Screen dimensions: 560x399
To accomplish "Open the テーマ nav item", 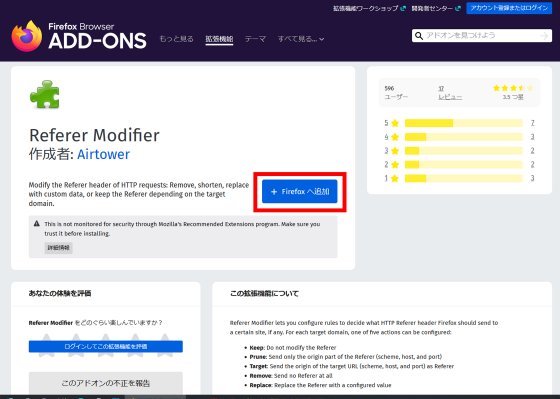I will (x=255, y=39).
